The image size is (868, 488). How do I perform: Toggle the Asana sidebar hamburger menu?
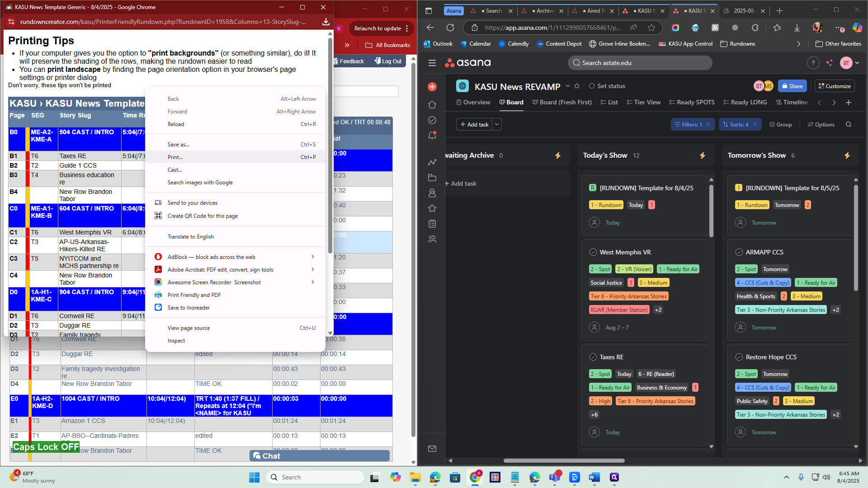coord(432,63)
